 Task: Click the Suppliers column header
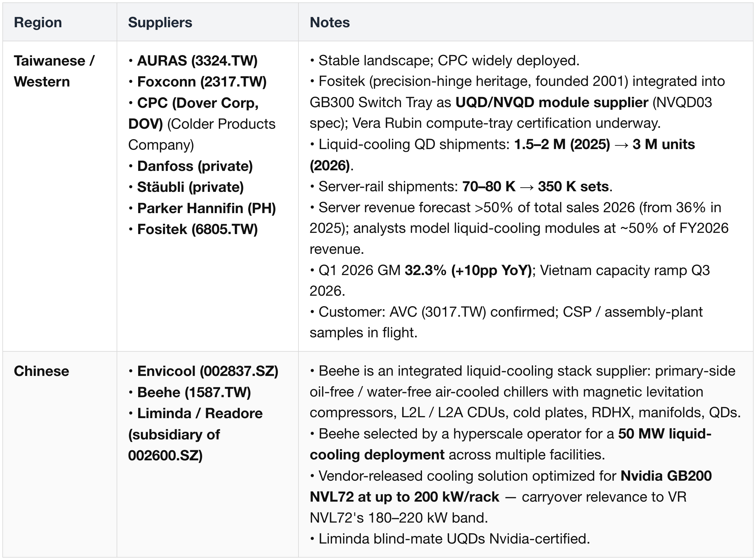coord(160,22)
